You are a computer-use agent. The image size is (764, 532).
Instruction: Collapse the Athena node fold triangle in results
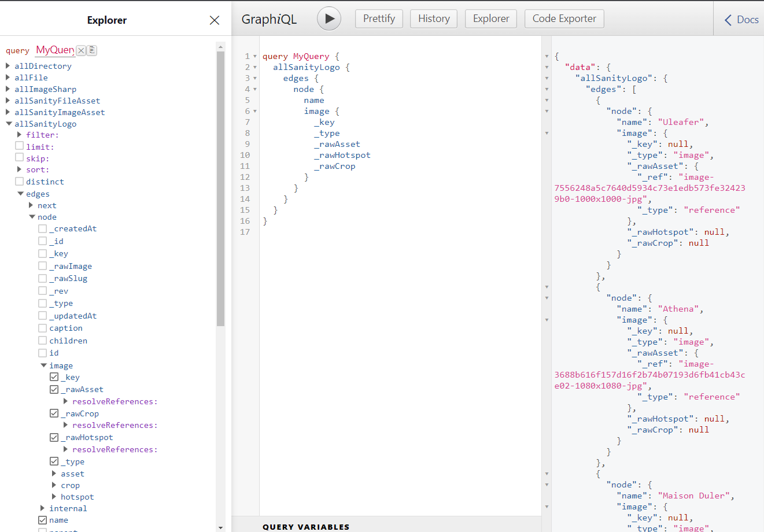click(547, 297)
